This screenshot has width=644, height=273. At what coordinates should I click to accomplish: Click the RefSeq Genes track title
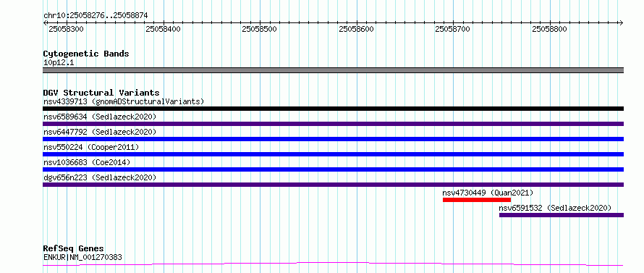coord(74,249)
